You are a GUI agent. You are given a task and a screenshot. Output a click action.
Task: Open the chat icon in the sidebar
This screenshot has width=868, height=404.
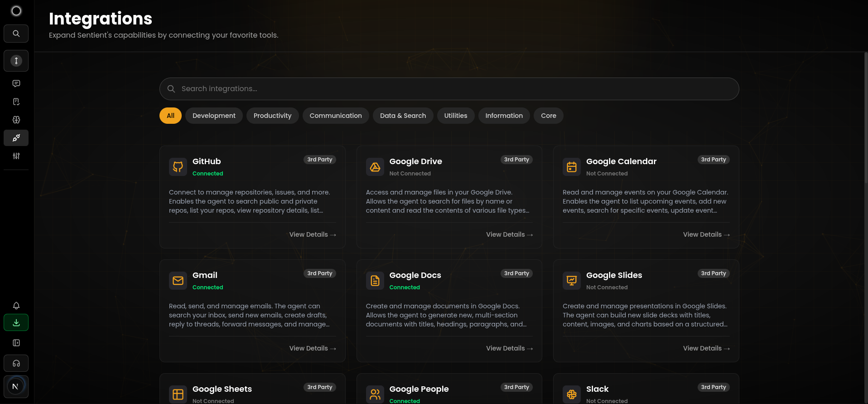click(x=16, y=83)
